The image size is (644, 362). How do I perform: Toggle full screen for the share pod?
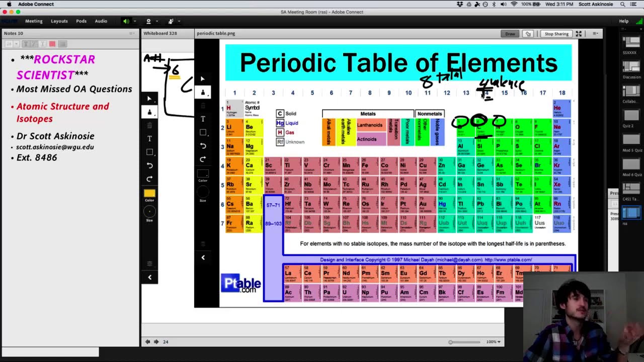[579, 34]
